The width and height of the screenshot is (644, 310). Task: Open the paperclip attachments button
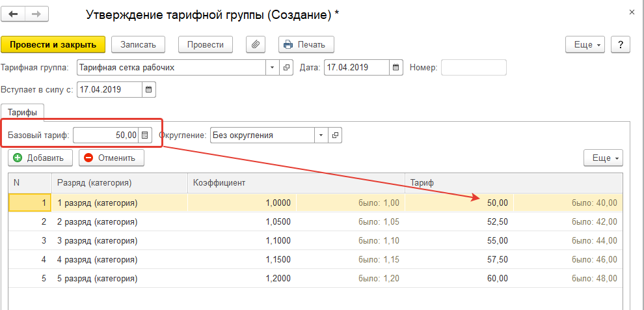pyautogui.click(x=256, y=44)
